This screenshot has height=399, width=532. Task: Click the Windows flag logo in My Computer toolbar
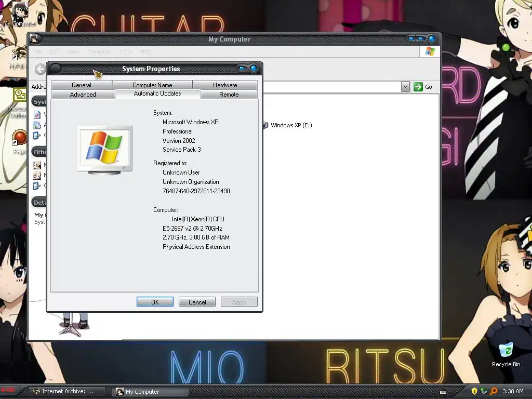(430, 51)
